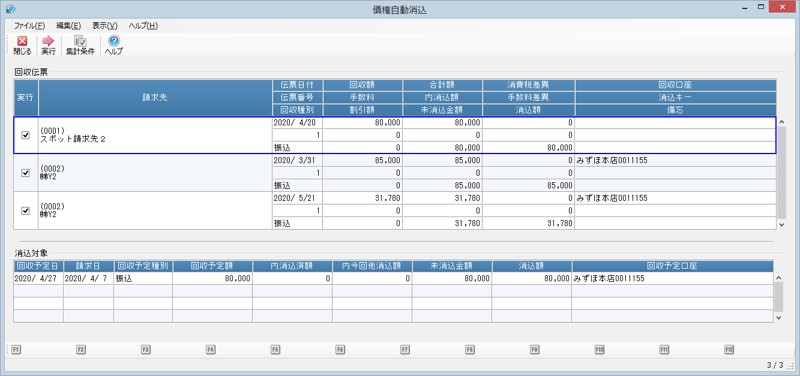Open the 集計条件 toolbar icon
The width and height of the screenshot is (800, 376).
coord(80,45)
